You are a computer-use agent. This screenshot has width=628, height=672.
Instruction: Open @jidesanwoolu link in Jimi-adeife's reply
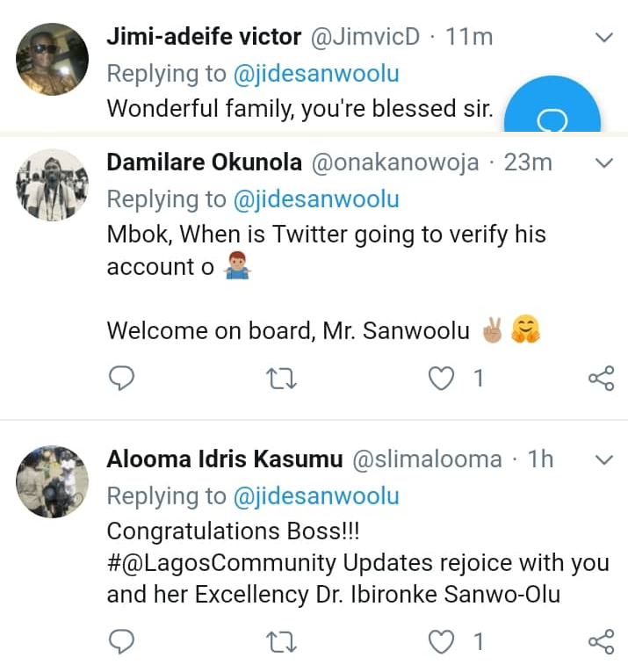point(316,74)
